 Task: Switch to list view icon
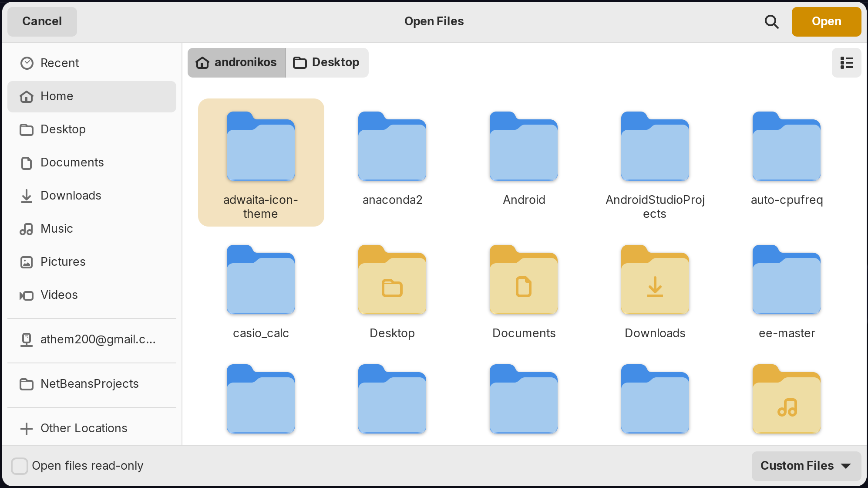[846, 63]
